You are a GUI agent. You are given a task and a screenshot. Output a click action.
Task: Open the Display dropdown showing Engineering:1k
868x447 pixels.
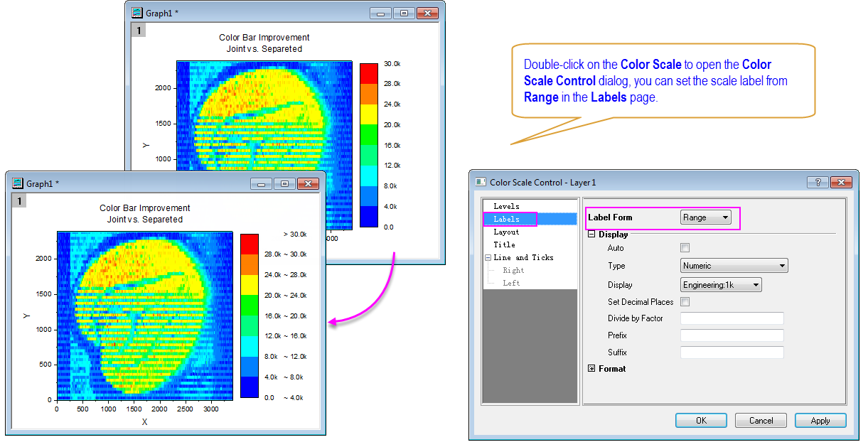(x=721, y=285)
